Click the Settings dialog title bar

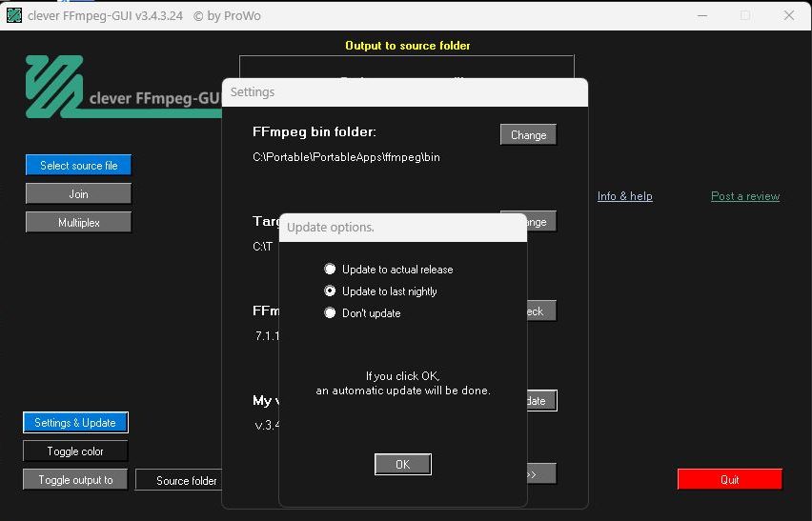(x=405, y=92)
